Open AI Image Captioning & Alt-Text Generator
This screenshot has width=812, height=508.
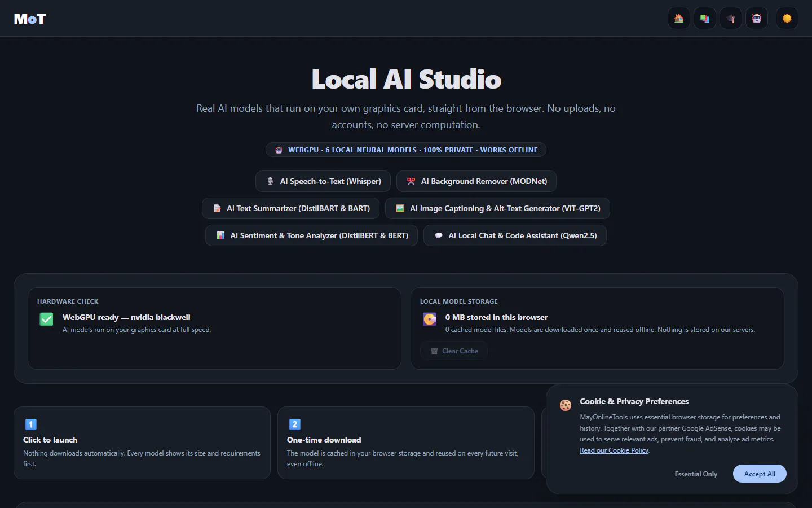coord(497,208)
